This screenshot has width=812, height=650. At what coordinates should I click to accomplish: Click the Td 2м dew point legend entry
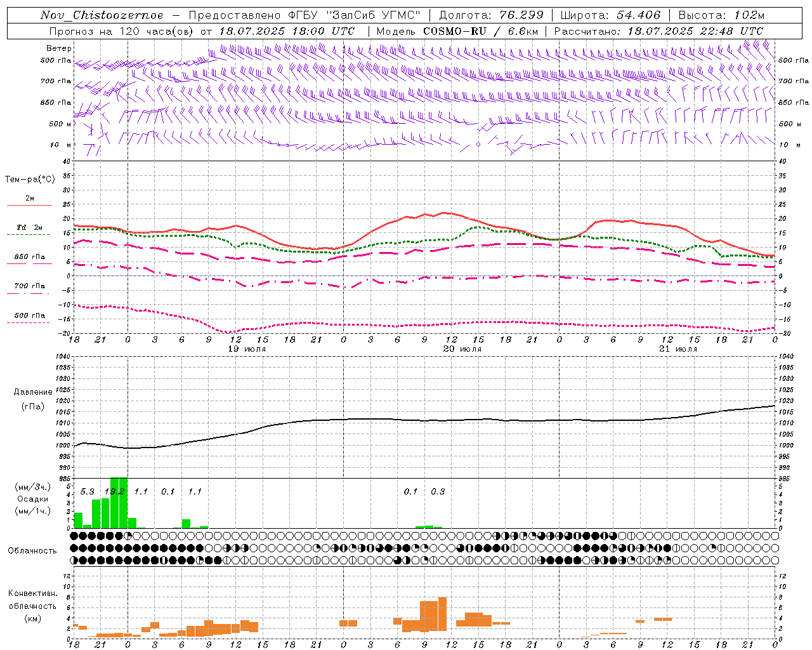(x=30, y=227)
